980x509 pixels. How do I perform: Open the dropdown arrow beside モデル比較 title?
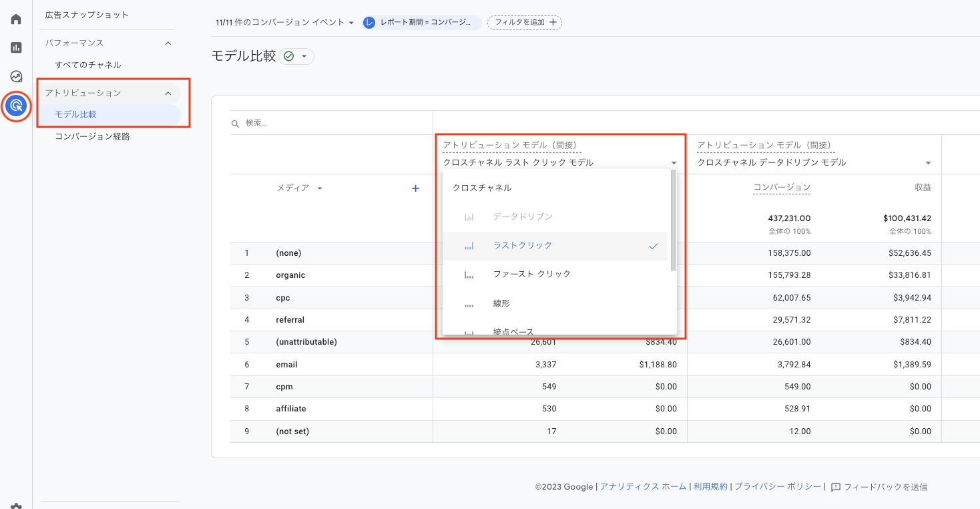[x=304, y=57]
